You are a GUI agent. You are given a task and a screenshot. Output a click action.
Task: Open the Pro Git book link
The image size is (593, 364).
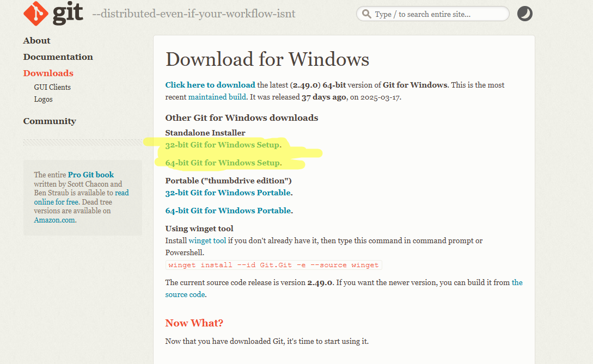point(91,175)
